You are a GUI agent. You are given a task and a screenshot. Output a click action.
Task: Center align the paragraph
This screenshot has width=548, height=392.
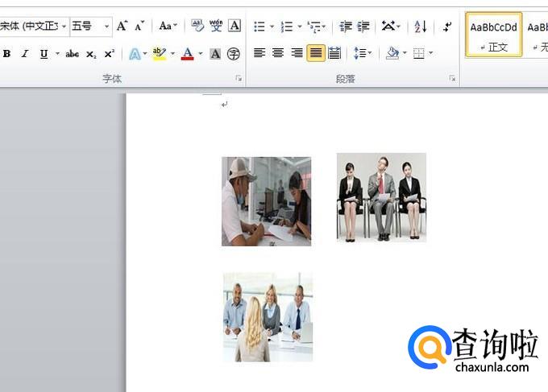[x=278, y=54]
